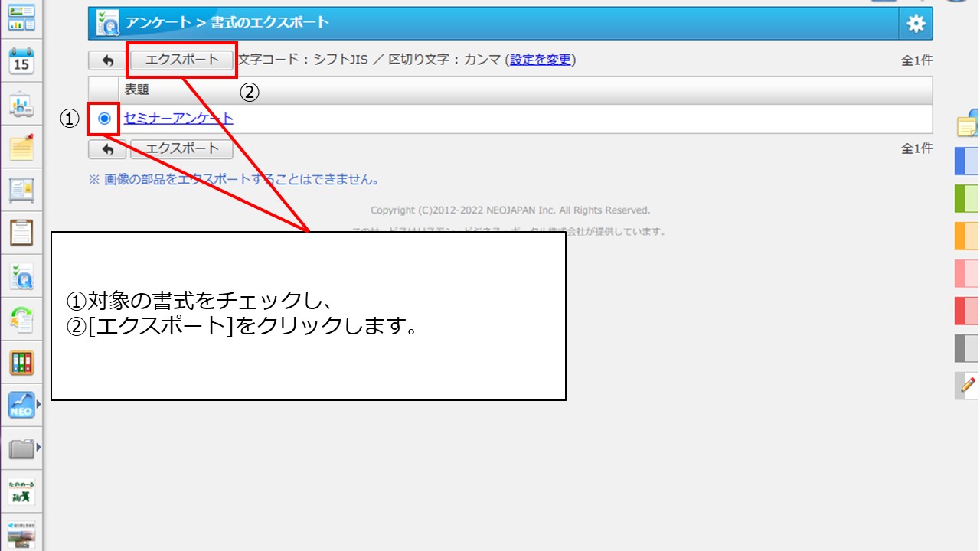Open the brown clipboard icon in sidebar
980x551 pixels.
(x=21, y=233)
